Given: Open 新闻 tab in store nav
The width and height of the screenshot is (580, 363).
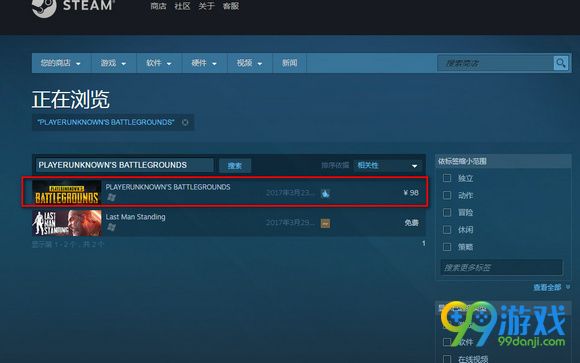Looking at the screenshot, I should [x=290, y=63].
